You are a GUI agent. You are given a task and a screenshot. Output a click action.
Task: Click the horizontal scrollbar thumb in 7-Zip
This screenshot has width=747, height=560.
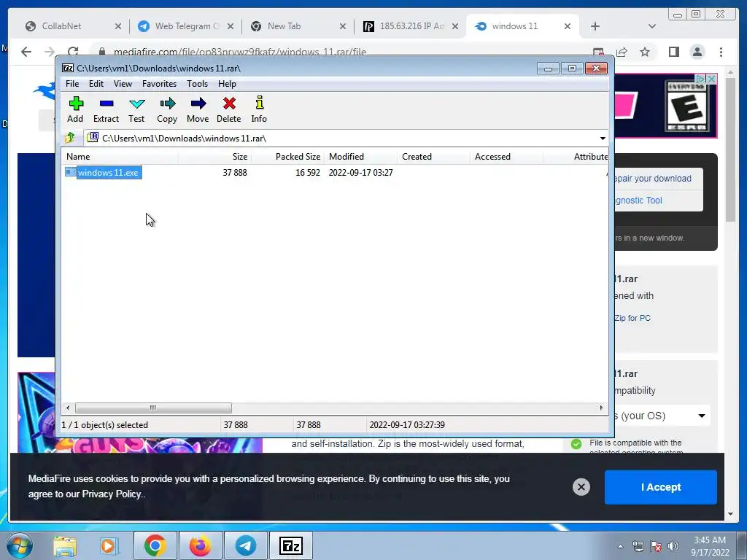153,408
